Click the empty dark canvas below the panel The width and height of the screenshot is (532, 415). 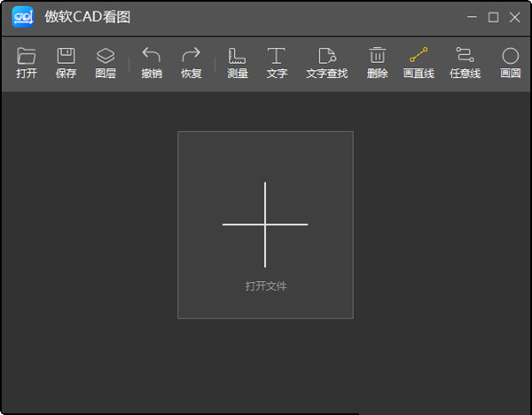click(x=266, y=364)
